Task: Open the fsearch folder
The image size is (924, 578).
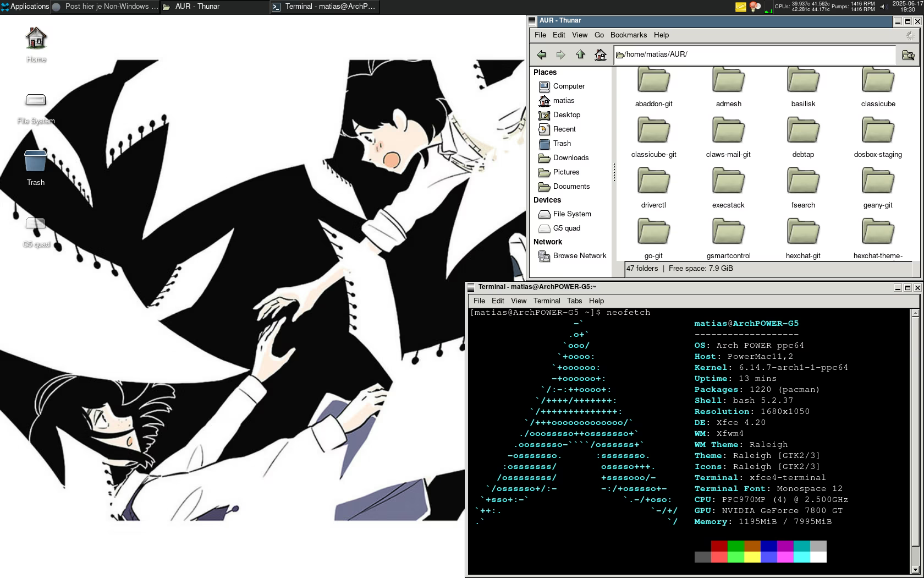Action: (803, 188)
